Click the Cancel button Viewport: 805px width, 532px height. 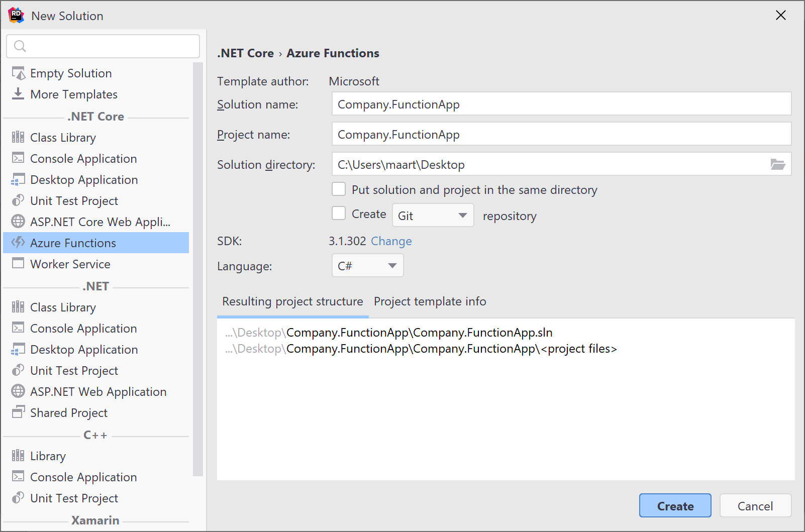click(755, 506)
